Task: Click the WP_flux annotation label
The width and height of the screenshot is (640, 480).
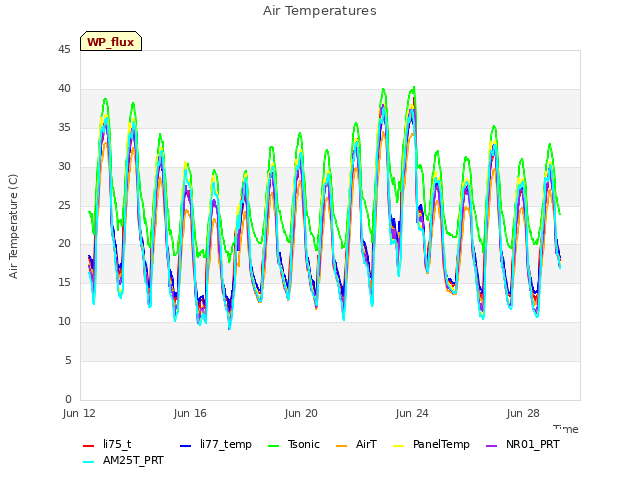Action: pos(111,41)
